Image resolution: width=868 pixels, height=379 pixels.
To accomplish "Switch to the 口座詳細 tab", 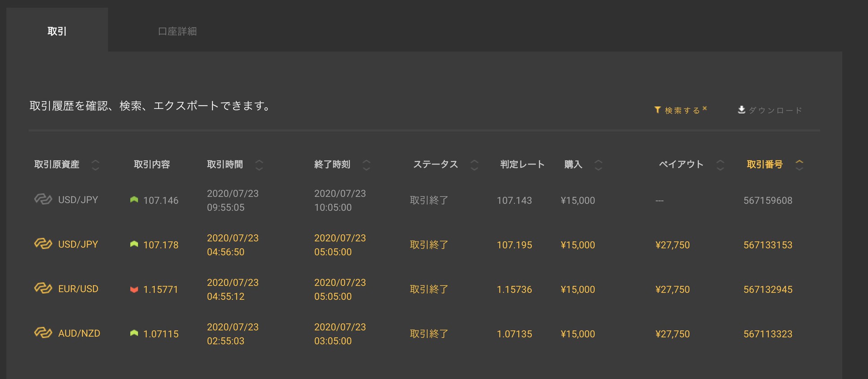I will (177, 31).
